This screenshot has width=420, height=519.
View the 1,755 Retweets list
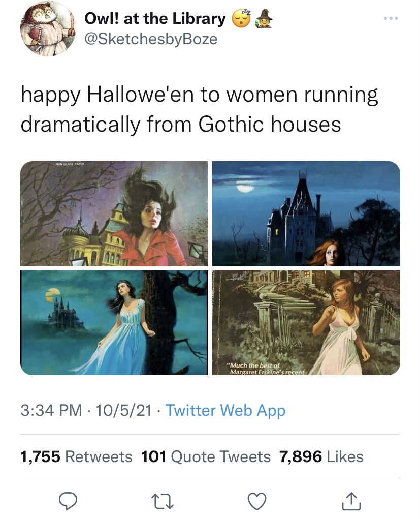[x=76, y=456]
